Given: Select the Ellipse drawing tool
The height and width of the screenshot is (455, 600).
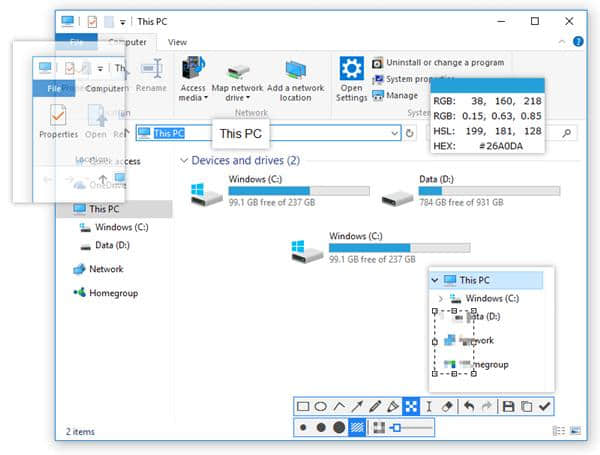Looking at the screenshot, I should point(320,407).
